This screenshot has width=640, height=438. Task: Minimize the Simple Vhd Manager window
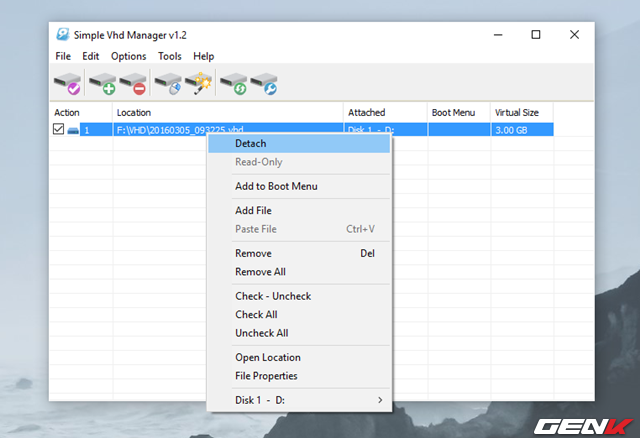(498, 35)
